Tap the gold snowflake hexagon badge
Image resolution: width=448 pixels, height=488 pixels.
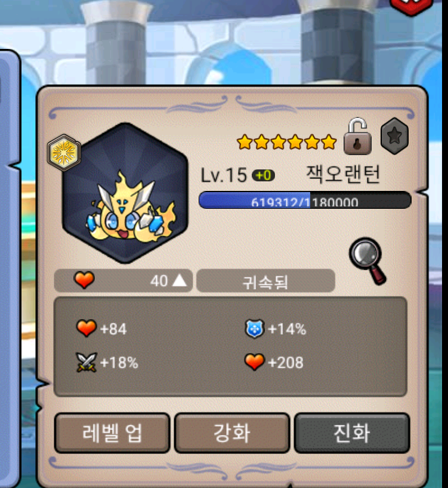64,153
